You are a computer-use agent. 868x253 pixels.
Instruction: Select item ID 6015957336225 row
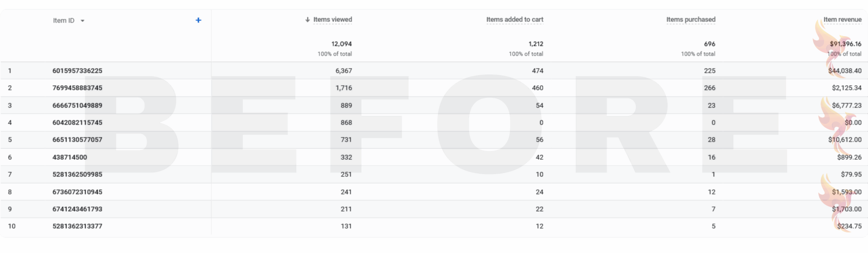(x=77, y=71)
